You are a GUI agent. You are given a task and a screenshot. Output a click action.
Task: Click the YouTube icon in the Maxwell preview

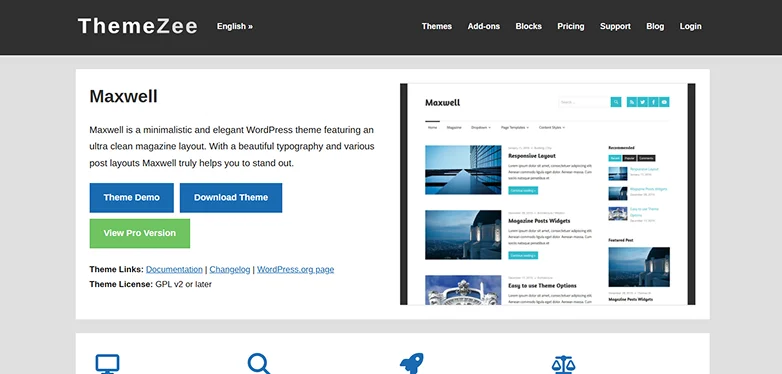pyautogui.click(x=664, y=102)
